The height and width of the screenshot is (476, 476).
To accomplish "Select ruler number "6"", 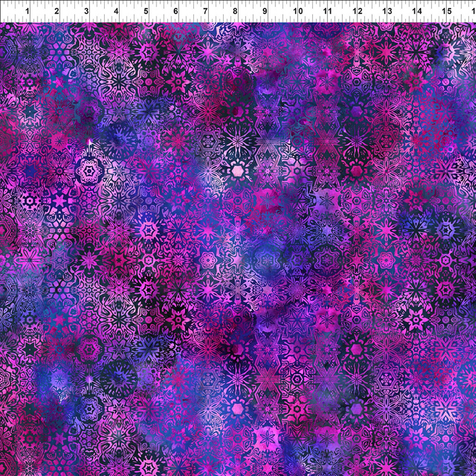I will (x=176, y=11).
